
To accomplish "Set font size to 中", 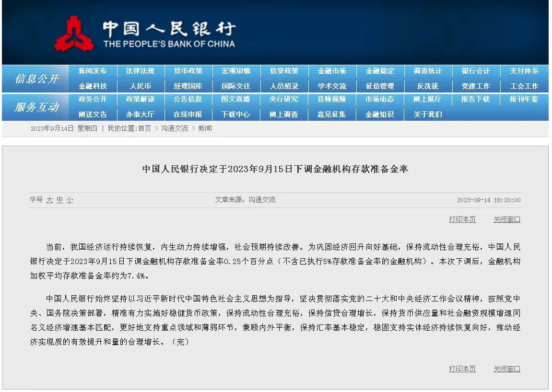I will [x=59, y=200].
